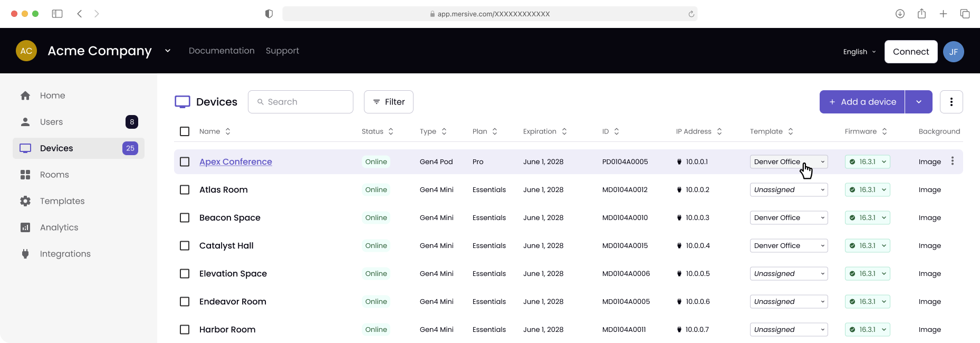Image resolution: width=980 pixels, height=343 pixels.
Task: Open Users in the sidebar
Action: tap(79, 122)
